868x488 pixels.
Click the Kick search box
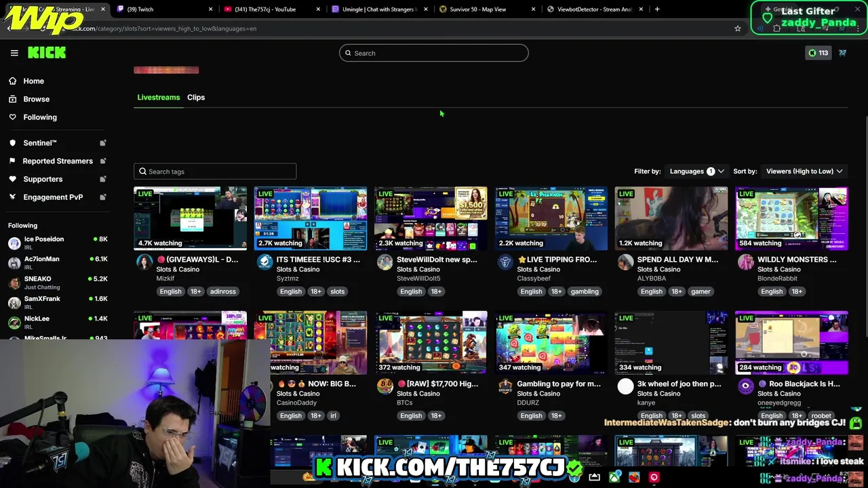434,53
